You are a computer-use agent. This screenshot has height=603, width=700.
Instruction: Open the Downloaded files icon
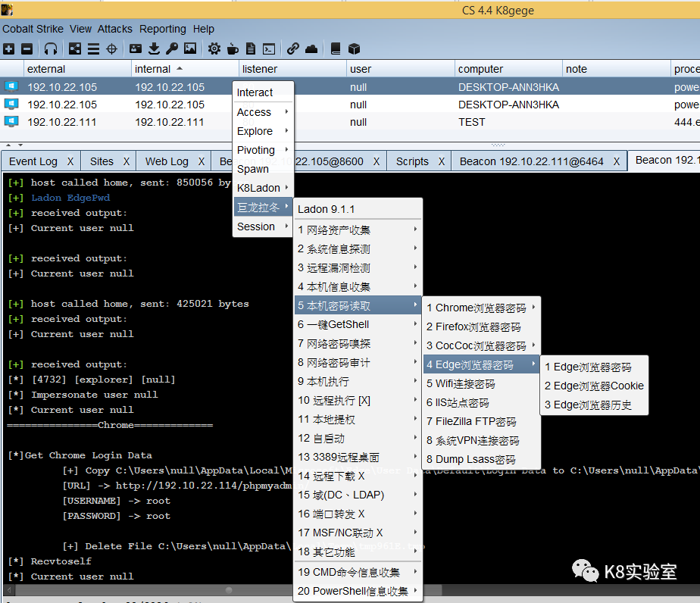(154, 48)
